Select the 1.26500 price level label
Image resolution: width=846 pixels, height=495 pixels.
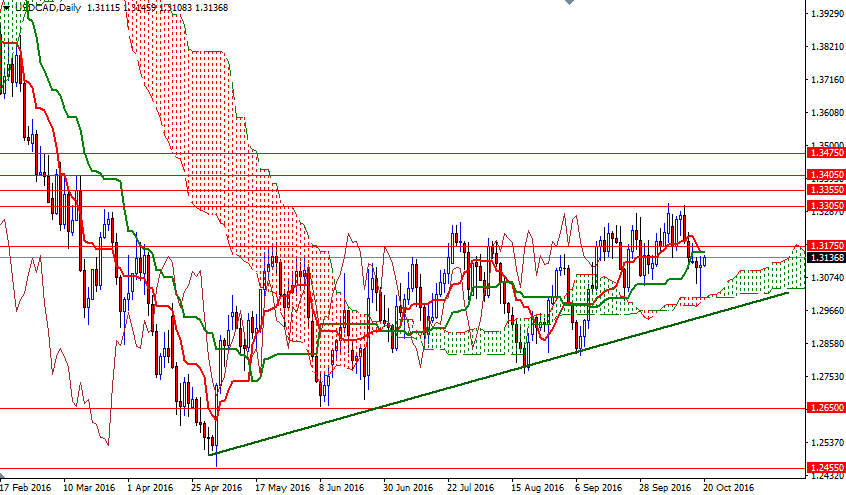[826, 408]
